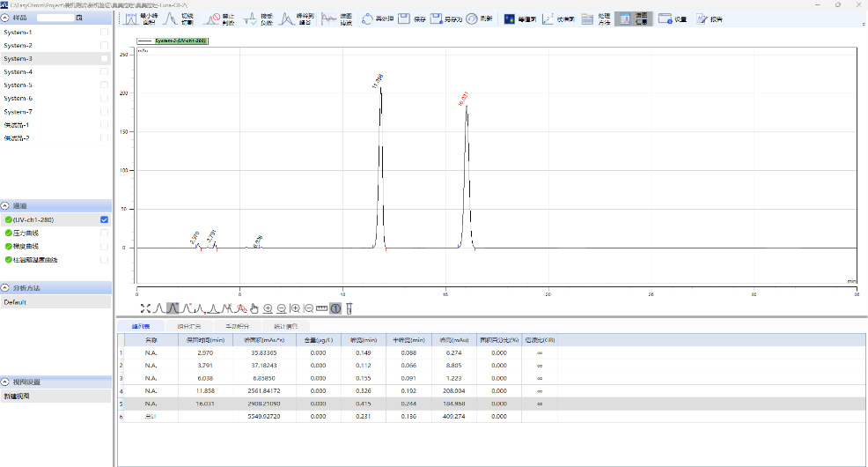Collapse the 分析方法 analysis method panel
This screenshot has height=467, width=868.
coord(5,288)
